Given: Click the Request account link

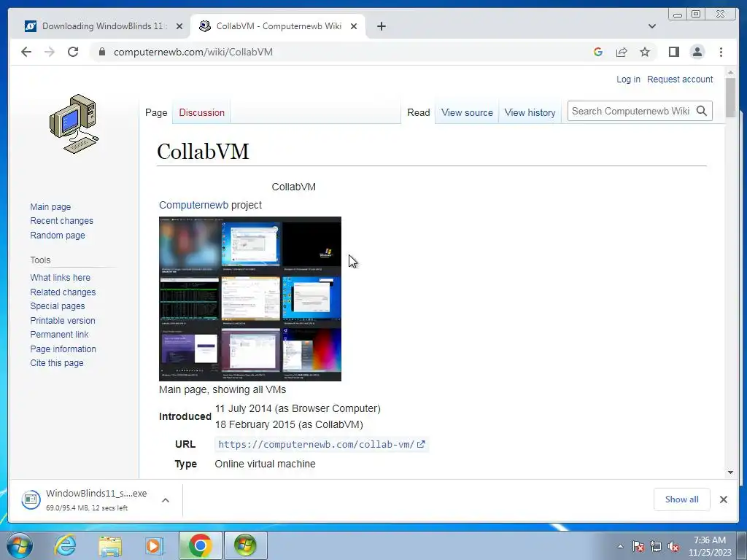Looking at the screenshot, I should click(x=680, y=79).
